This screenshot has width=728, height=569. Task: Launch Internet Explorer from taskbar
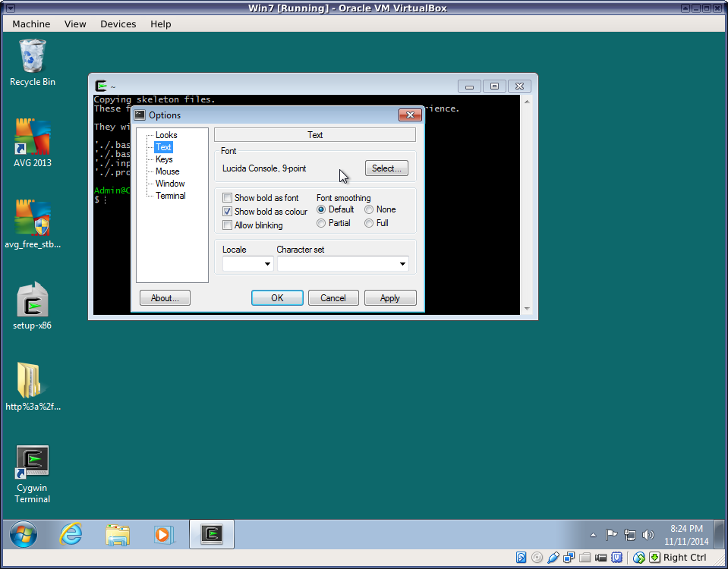pyautogui.click(x=71, y=534)
